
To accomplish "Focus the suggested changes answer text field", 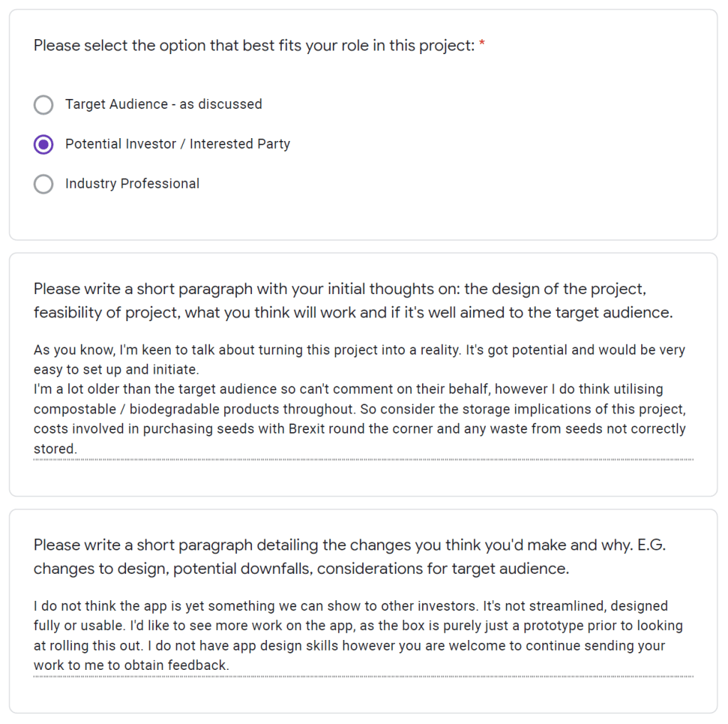I will (362, 636).
